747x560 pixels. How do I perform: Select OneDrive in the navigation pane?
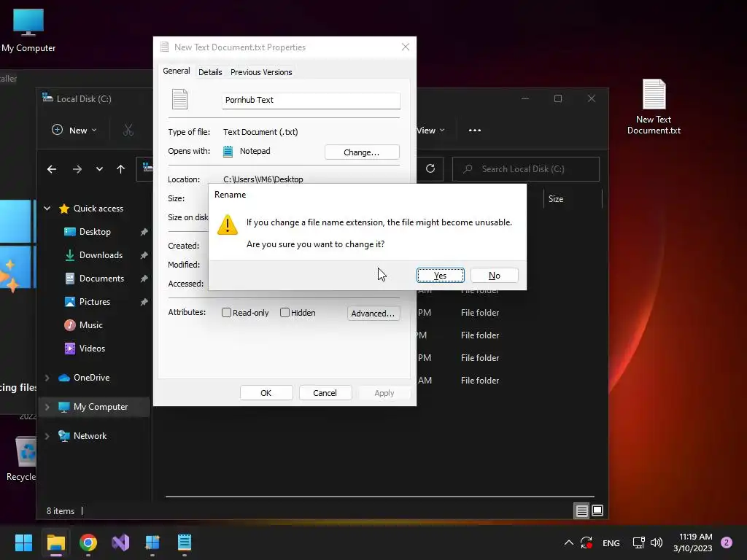pos(91,378)
